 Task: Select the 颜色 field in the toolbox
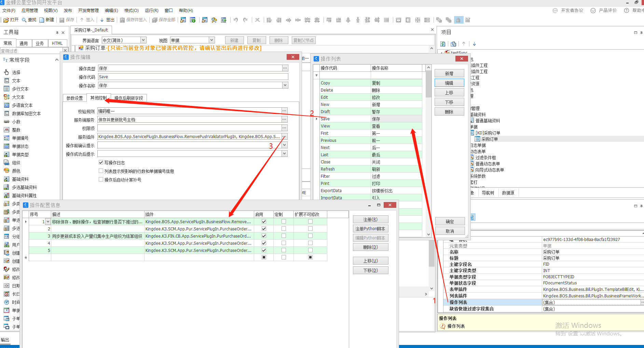point(16,171)
